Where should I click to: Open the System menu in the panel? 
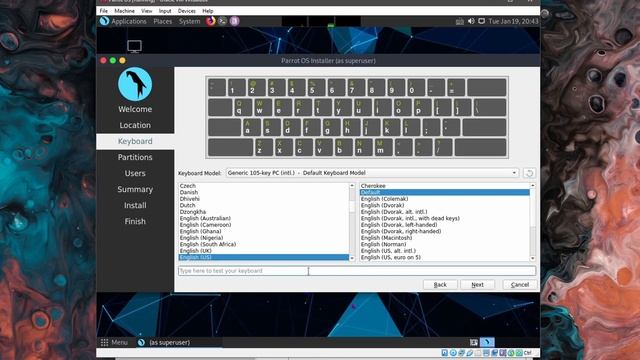[189, 21]
